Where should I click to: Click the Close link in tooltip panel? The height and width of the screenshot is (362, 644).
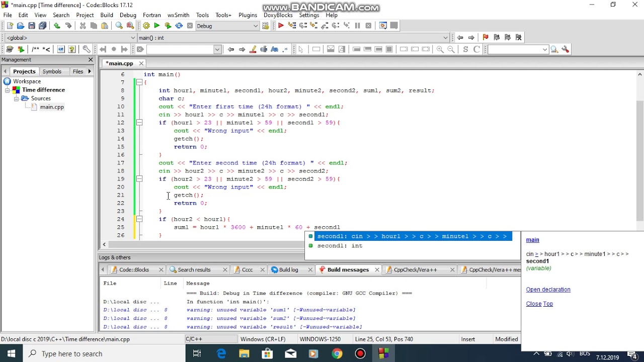point(534,304)
